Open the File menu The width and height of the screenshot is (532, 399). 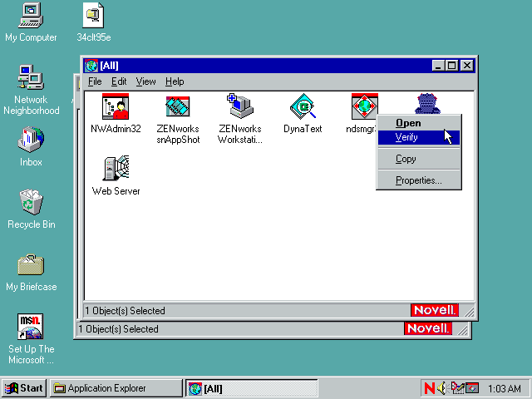coord(95,81)
